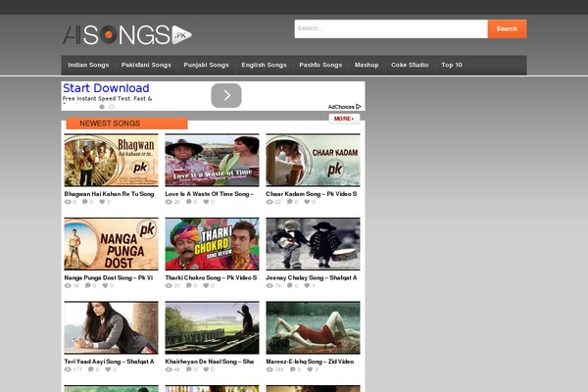Click comment icon under Jeenay Chalay song
This screenshot has width=588, height=392.
click(290, 286)
